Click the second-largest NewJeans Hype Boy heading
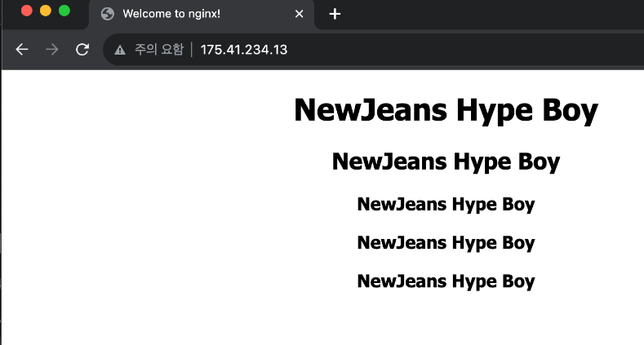Screen dimensions: 644x345 click(446, 161)
